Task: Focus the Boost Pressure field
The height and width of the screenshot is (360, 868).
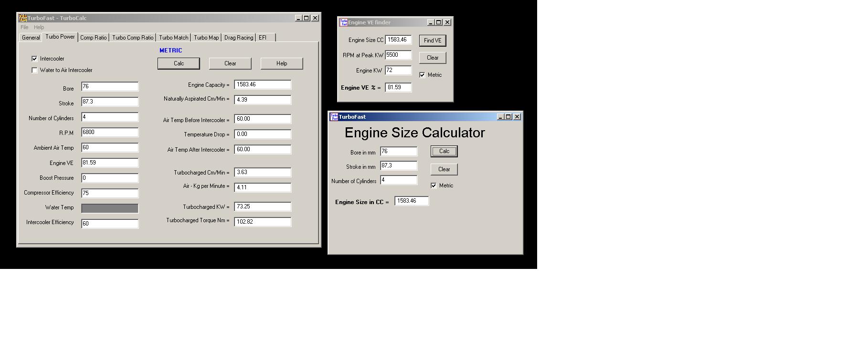Action: (110, 178)
